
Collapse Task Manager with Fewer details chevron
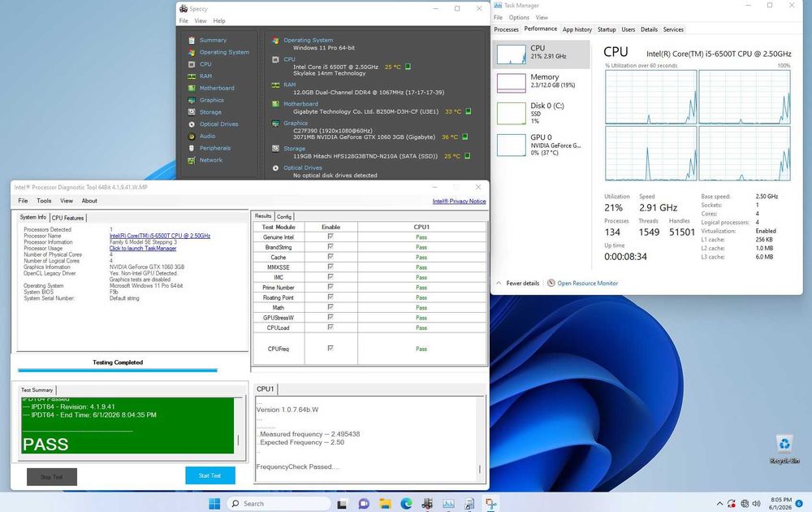click(x=499, y=283)
